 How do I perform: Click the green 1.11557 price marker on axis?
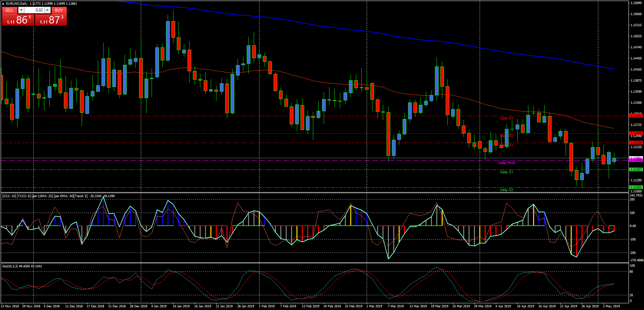click(x=636, y=170)
